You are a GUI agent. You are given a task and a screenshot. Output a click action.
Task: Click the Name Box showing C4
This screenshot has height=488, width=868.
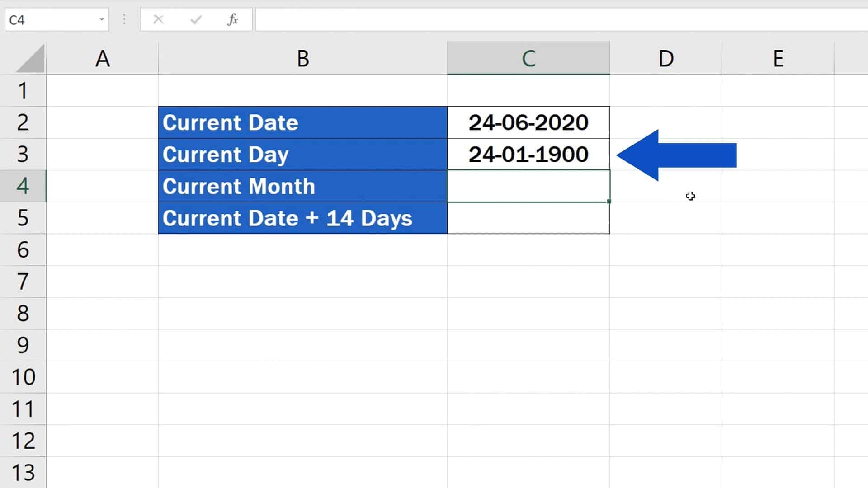pyautogui.click(x=50, y=20)
